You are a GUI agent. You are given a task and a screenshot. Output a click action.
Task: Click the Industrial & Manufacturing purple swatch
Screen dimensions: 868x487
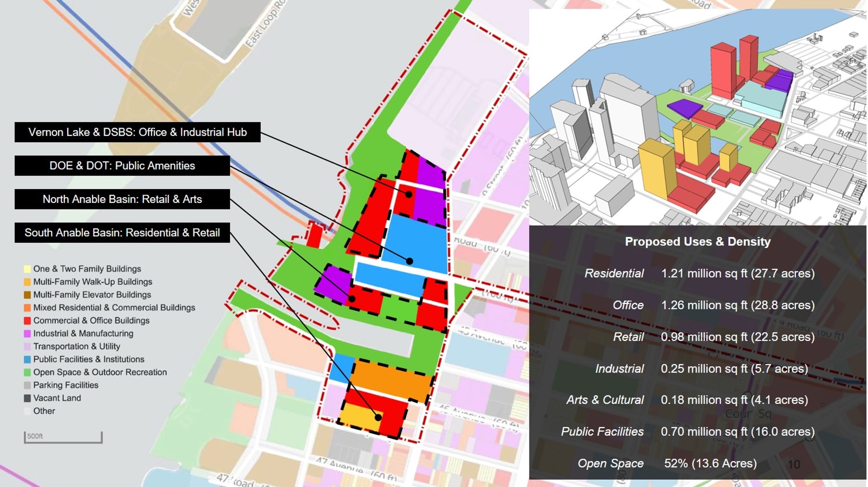(x=27, y=333)
